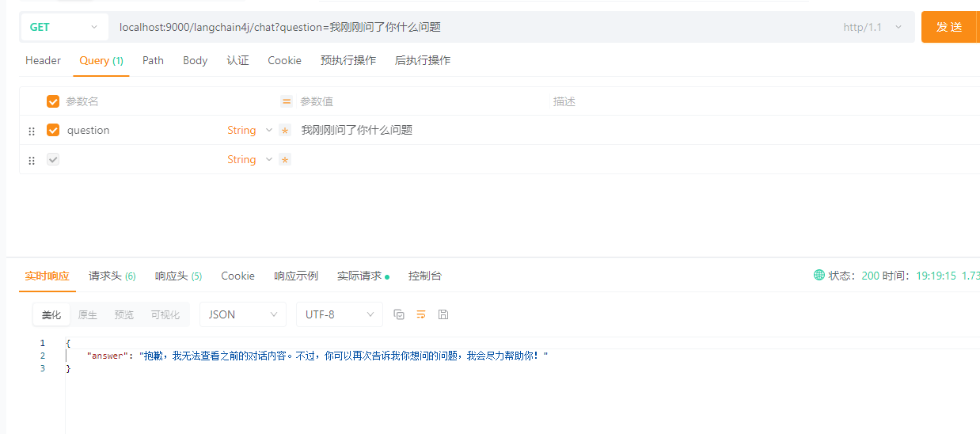980x434 pixels.
Task: Click required asterisk in question row
Action: [285, 131]
